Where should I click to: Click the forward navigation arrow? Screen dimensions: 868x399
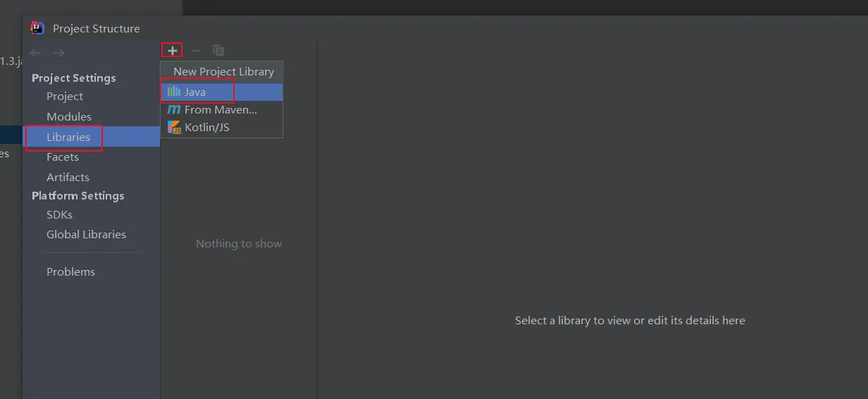tap(59, 53)
